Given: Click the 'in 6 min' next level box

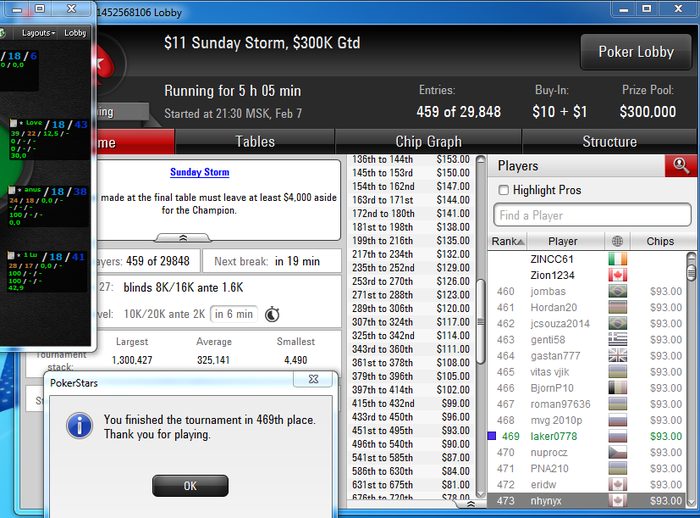Looking at the screenshot, I should pyautogui.click(x=233, y=314).
